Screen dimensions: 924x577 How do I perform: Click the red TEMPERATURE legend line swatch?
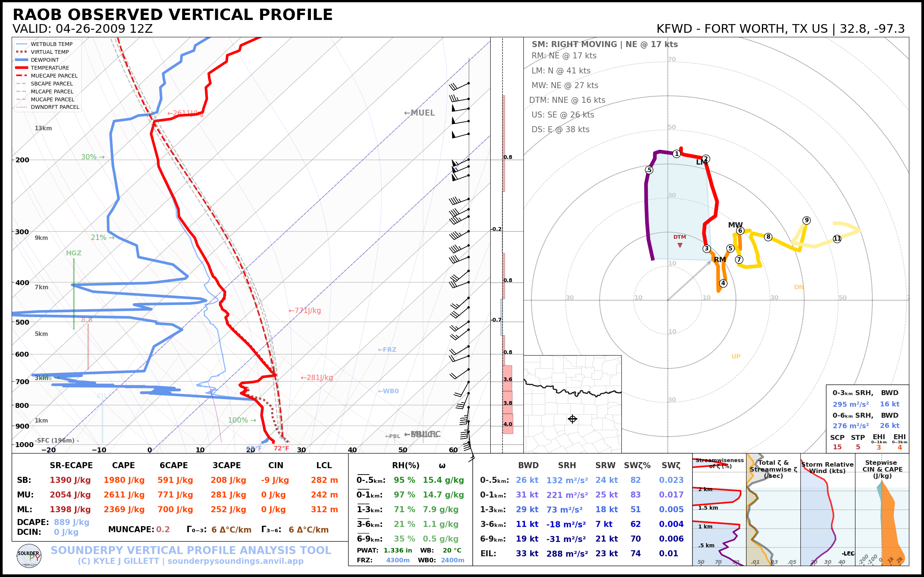coord(22,67)
